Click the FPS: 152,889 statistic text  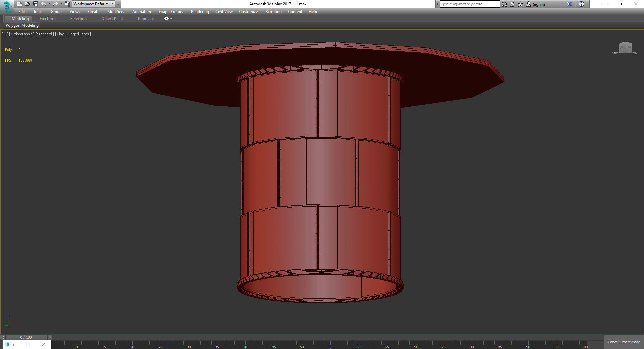pos(18,60)
